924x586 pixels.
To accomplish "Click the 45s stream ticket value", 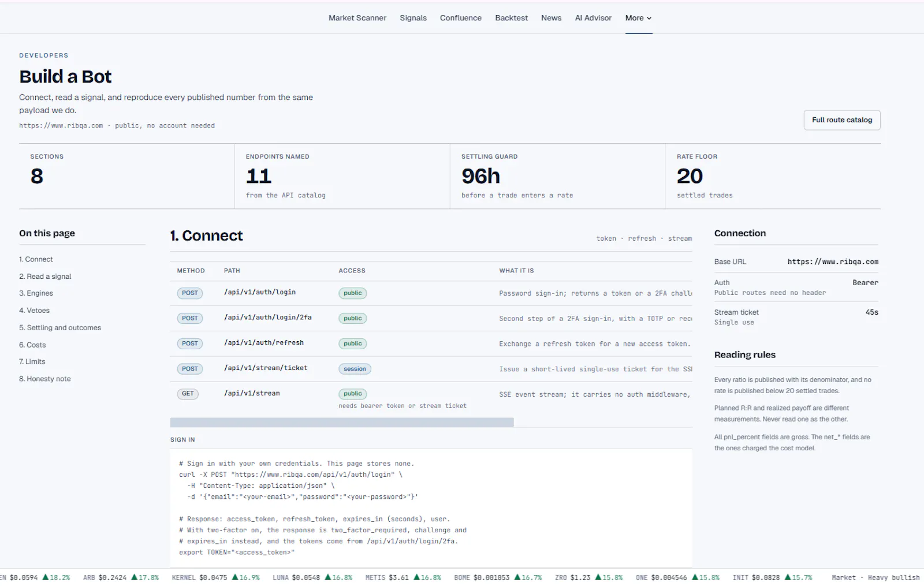I will pos(871,312).
